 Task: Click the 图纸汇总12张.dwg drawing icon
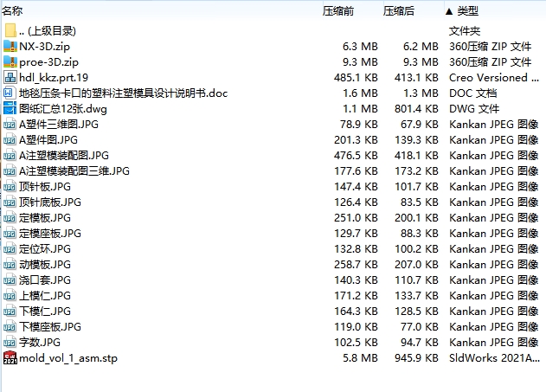[x=10, y=109]
